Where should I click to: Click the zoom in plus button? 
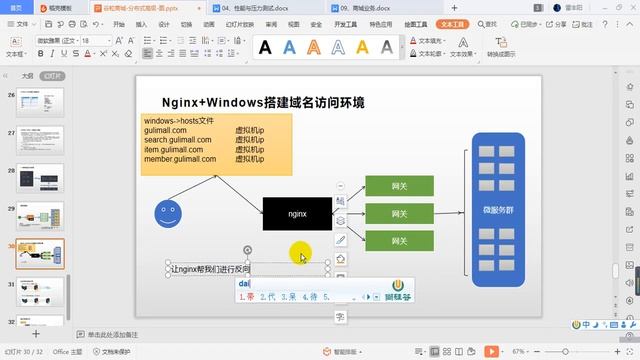tap(618, 351)
